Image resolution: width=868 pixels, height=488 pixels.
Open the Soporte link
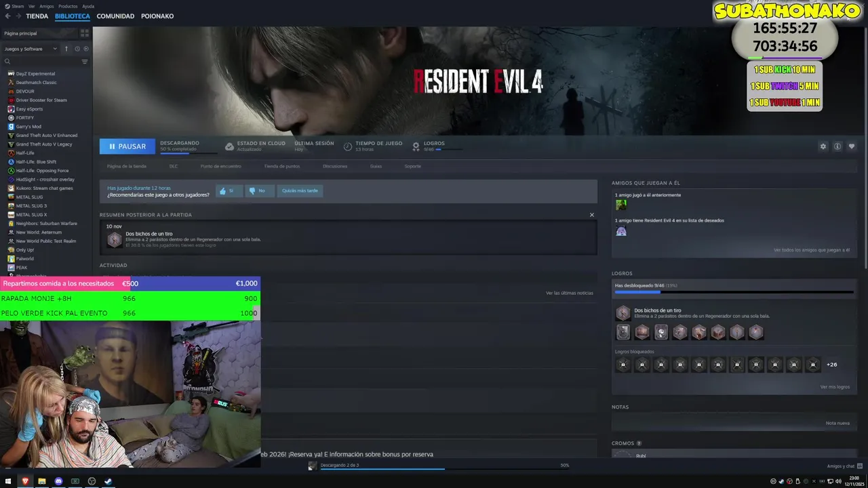413,166
